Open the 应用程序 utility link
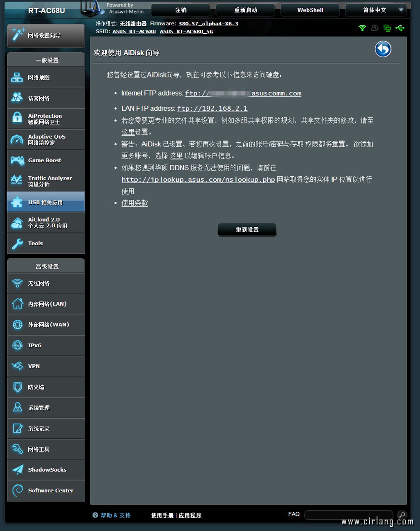The image size is (420, 531). (x=190, y=515)
